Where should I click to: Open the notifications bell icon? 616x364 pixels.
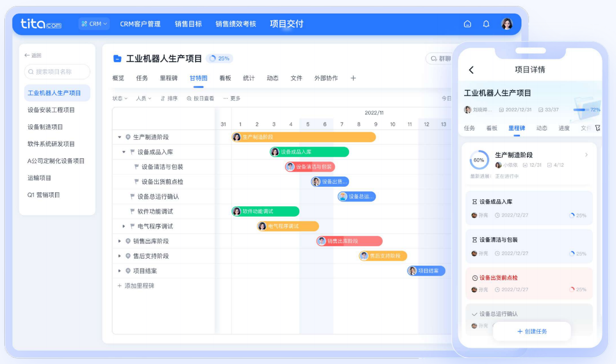pos(486,24)
